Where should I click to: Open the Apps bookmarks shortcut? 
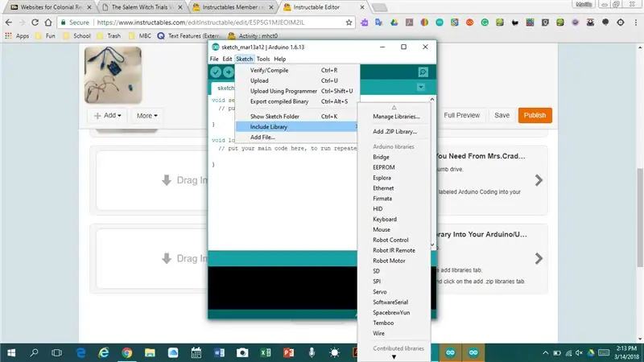17,36
